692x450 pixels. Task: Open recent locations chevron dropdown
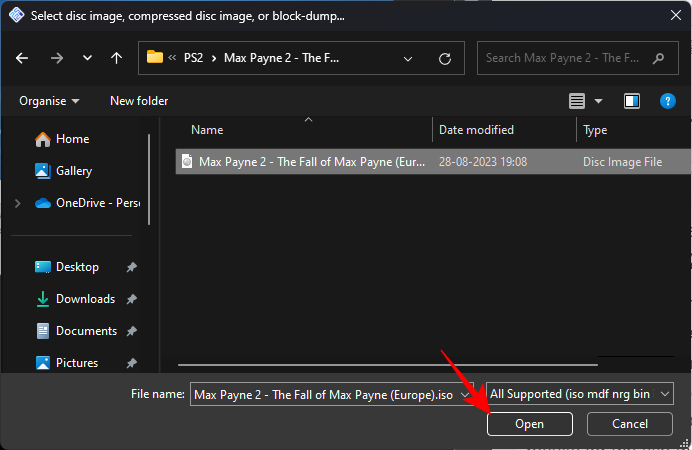(x=87, y=58)
